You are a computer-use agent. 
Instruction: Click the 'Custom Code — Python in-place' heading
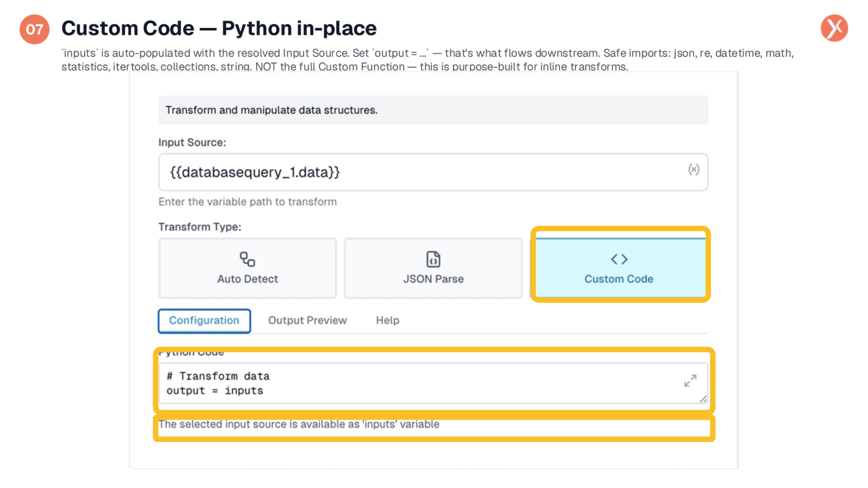pyautogui.click(x=219, y=28)
